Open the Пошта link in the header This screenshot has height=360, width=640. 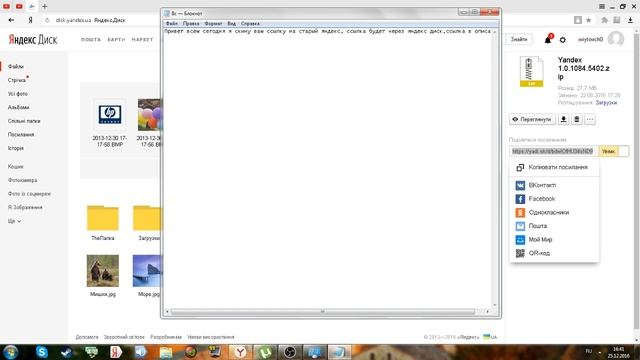click(91, 40)
